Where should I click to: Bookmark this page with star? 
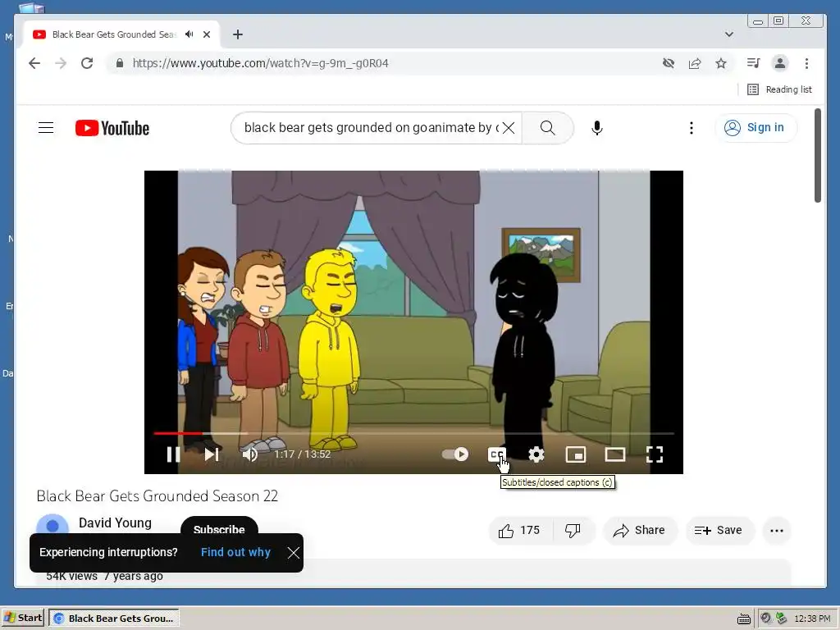721,63
